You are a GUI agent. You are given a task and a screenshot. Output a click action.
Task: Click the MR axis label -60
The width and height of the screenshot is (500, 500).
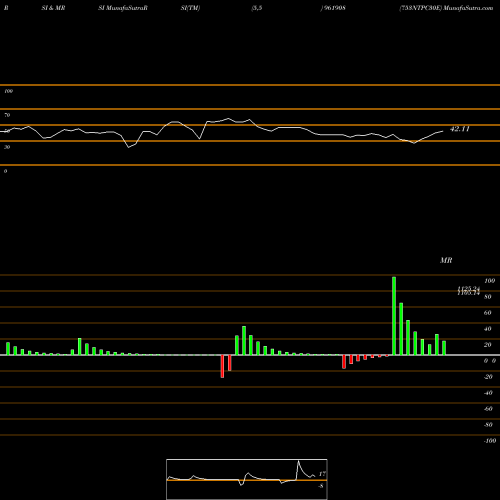[x=488, y=409]
